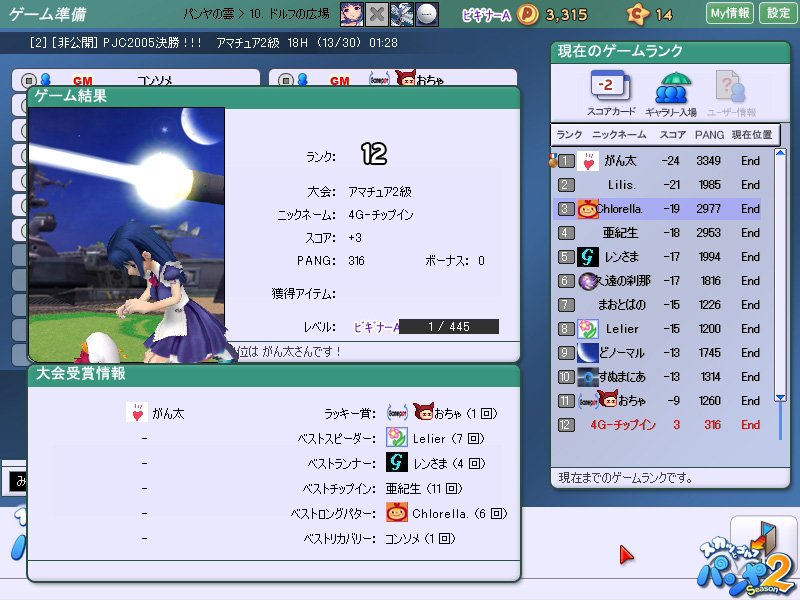This screenshot has height=600, width=800.
Task: Click the PANG column header
Action: [709, 135]
